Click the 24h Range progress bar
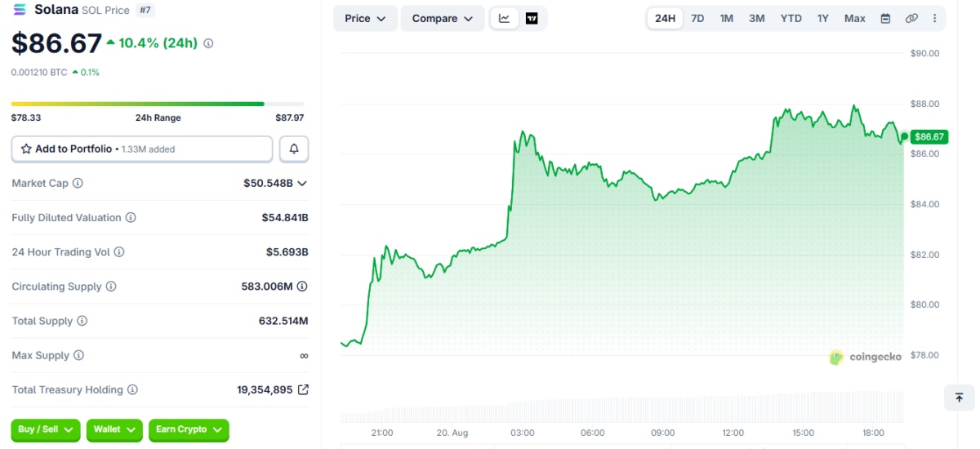980x449 pixels. pos(158,104)
